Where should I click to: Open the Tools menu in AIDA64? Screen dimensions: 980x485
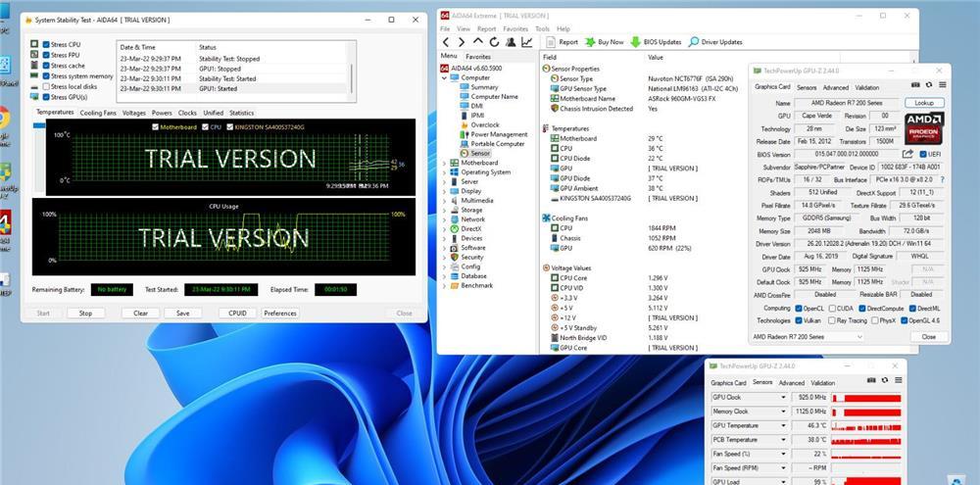[x=542, y=28]
